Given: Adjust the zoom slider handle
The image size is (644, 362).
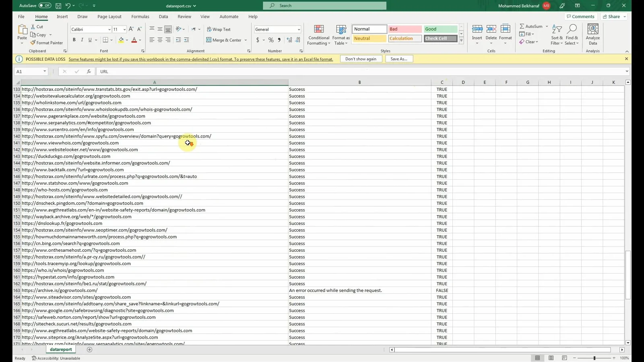Looking at the screenshot, I should pyautogui.click(x=594, y=358).
